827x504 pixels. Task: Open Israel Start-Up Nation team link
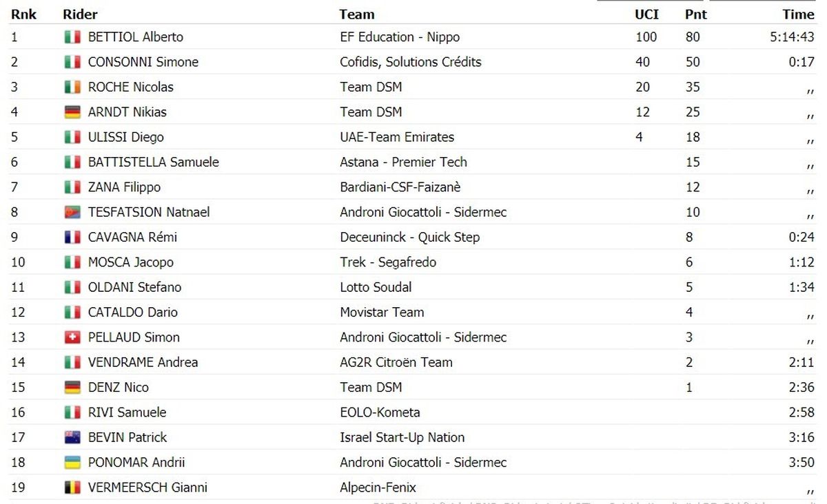[x=402, y=437]
